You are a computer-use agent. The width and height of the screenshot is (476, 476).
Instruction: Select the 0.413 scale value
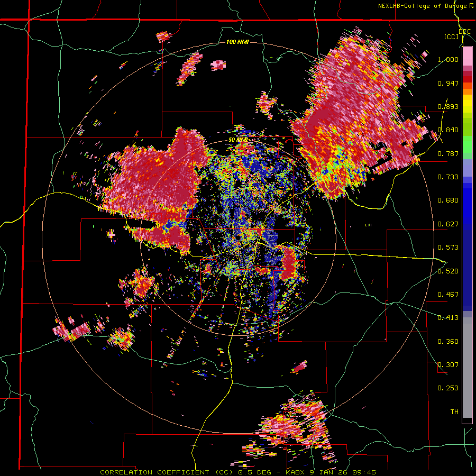point(448,318)
